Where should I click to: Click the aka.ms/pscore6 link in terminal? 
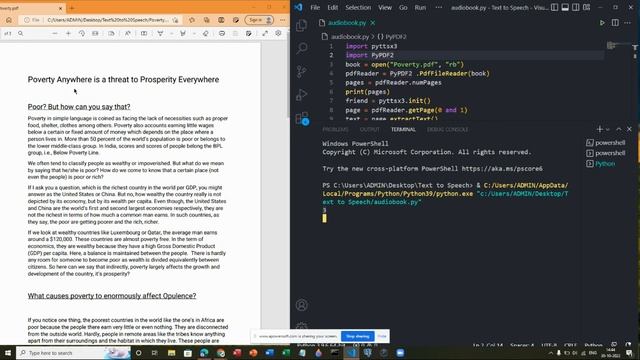tap(502, 169)
